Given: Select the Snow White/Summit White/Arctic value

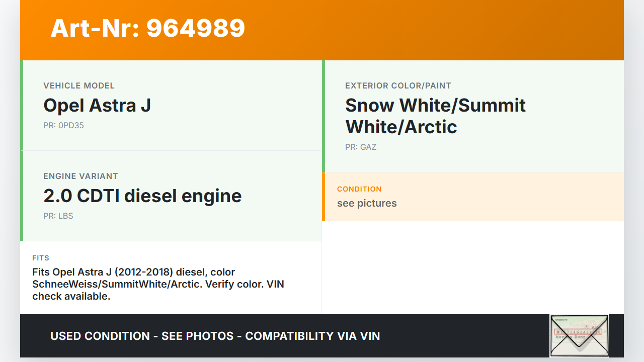Looking at the screenshot, I should (435, 116).
